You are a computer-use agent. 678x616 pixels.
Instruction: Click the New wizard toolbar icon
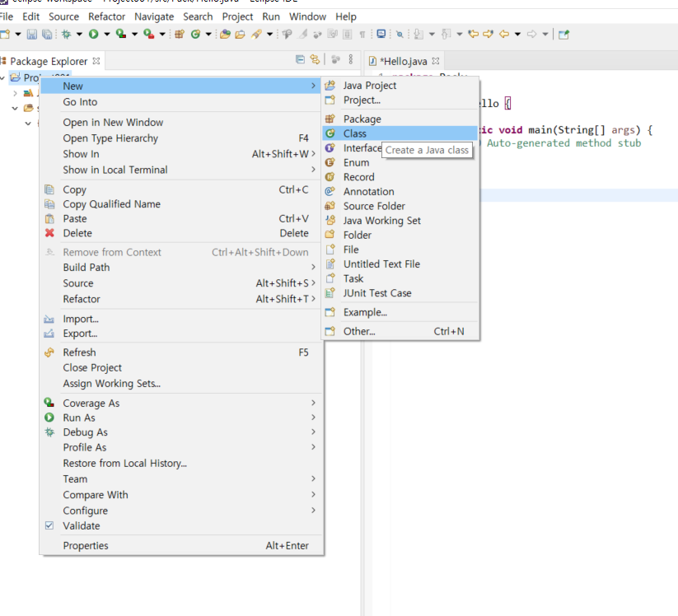(5, 34)
